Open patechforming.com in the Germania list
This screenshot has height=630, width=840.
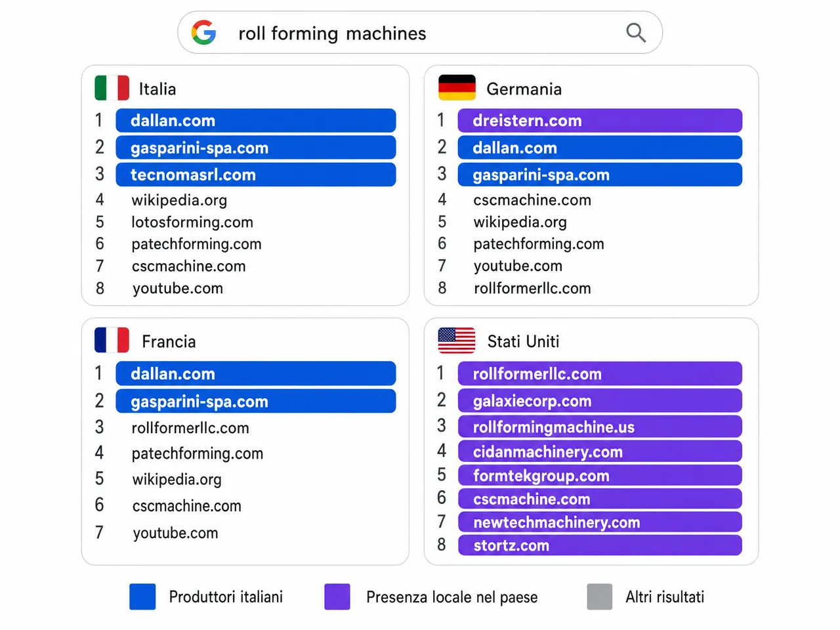[x=539, y=244]
